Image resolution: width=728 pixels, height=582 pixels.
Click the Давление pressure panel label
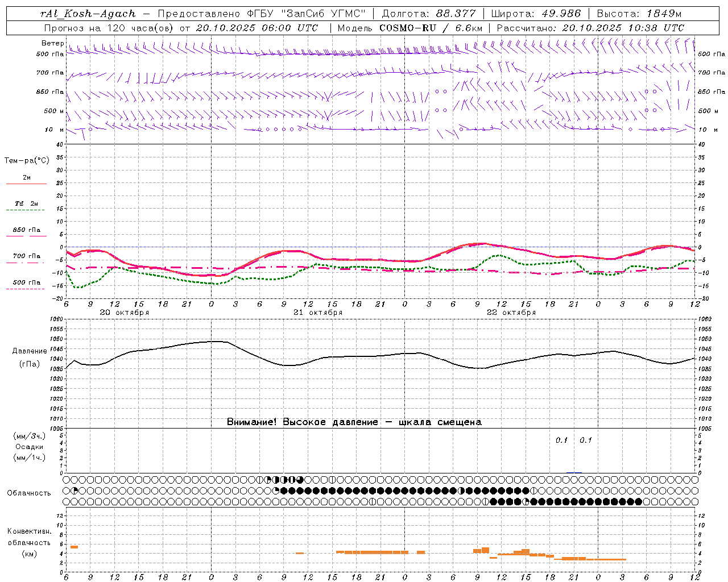click(30, 351)
